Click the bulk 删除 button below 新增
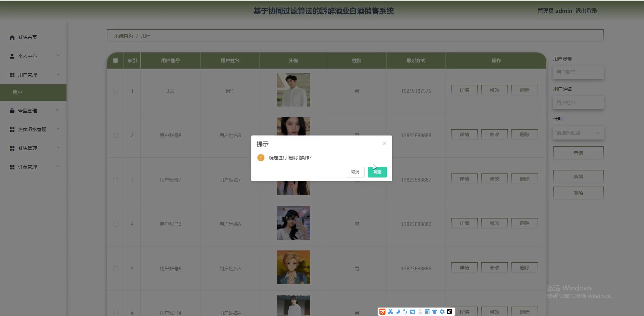Screen dimensions: 644x316 point(578,193)
